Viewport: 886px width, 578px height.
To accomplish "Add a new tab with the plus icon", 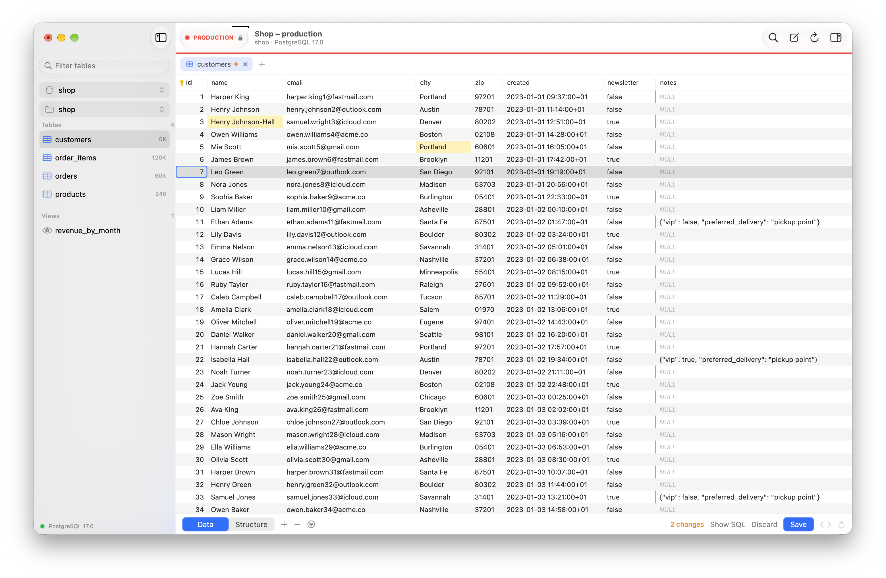I will 262,64.
